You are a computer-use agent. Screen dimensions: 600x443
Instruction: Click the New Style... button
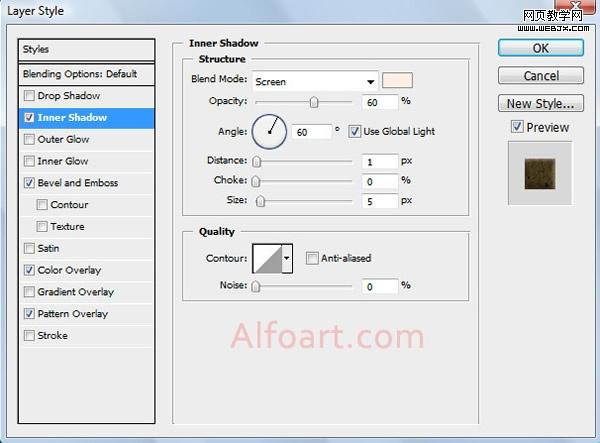tap(541, 103)
